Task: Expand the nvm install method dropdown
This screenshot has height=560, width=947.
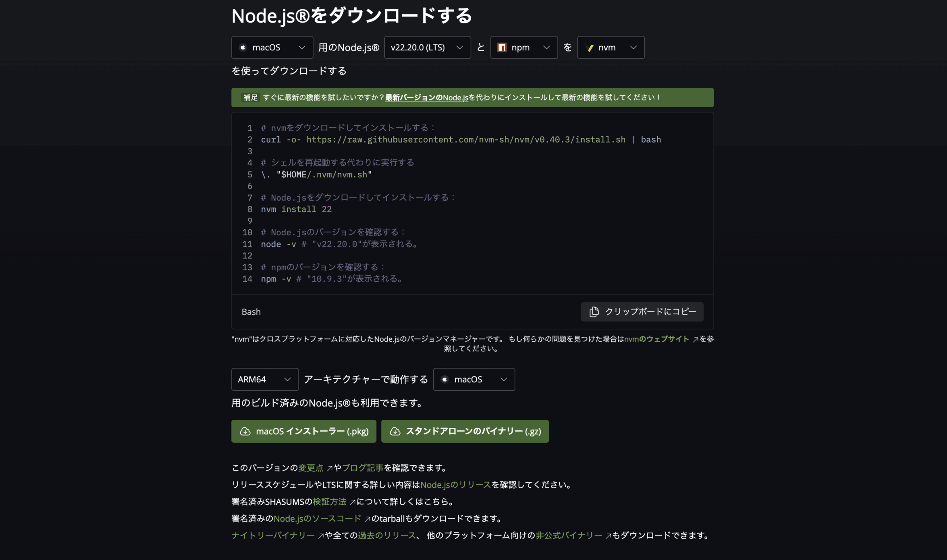Action: 611,48
